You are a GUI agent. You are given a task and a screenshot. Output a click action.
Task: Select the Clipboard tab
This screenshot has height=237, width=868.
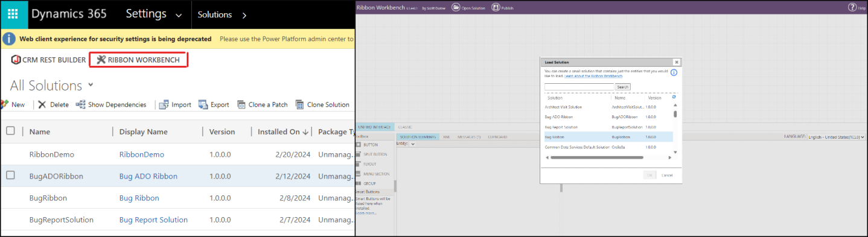[x=497, y=137]
